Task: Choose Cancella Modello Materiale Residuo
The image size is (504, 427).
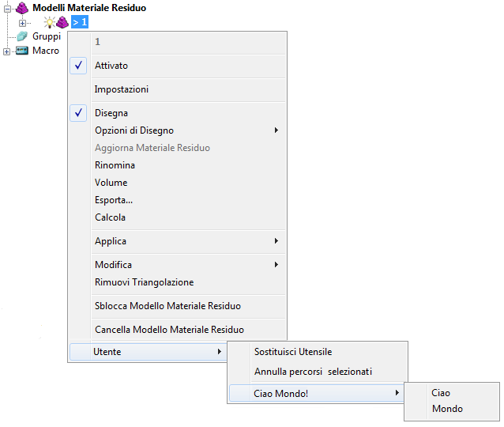Action: pyautogui.click(x=169, y=330)
